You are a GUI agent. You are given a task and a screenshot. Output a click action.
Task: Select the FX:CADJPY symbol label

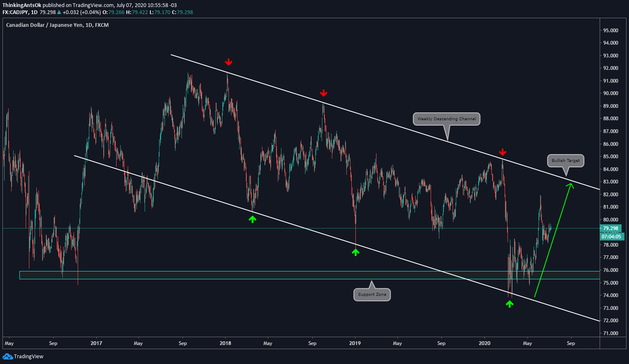pyautogui.click(x=15, y=12)
